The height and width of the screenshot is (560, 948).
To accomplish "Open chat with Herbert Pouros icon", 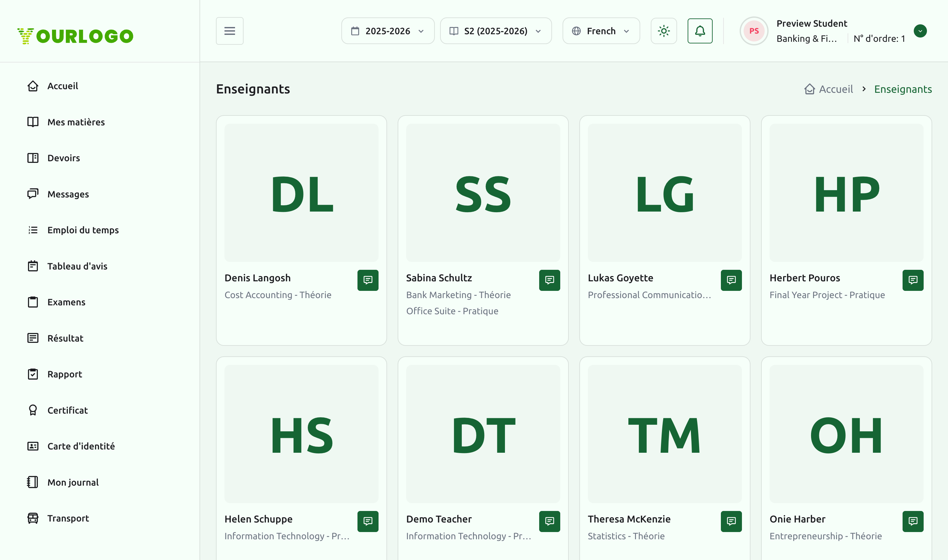I will [x=912, y=280].
